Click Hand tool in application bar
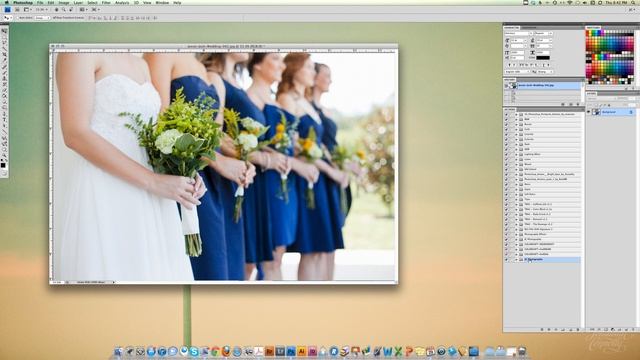Viewport: 640px width, 360px height. (57, 9)
